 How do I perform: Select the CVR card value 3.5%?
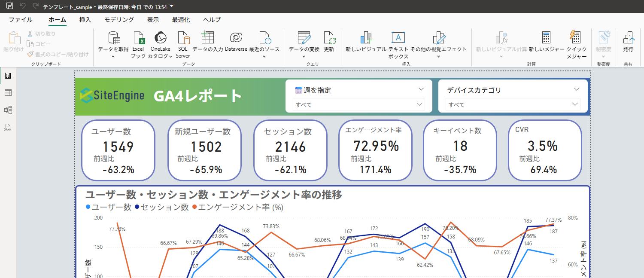pyautogui.click(x=542, y=146)
